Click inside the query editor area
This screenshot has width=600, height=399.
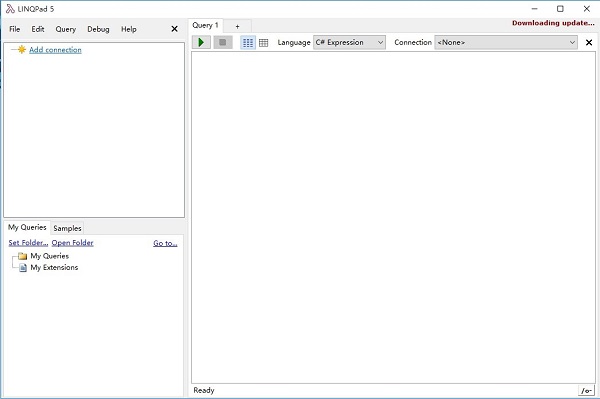coord(393,217)
